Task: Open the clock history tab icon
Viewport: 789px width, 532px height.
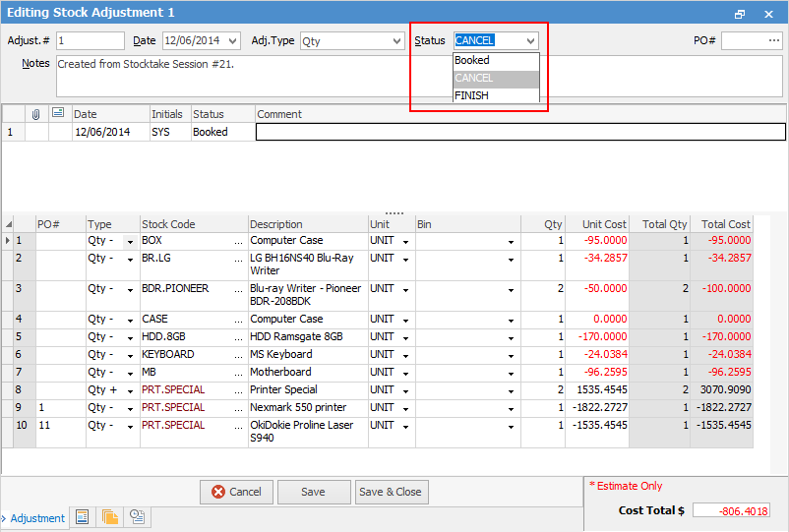Action: (137, 517)
